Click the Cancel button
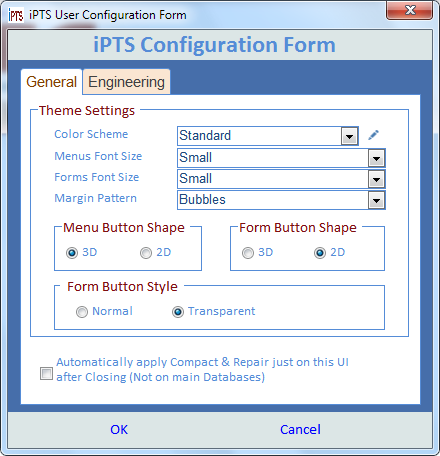This screenshot has width=440, height=456. [300, 430]
